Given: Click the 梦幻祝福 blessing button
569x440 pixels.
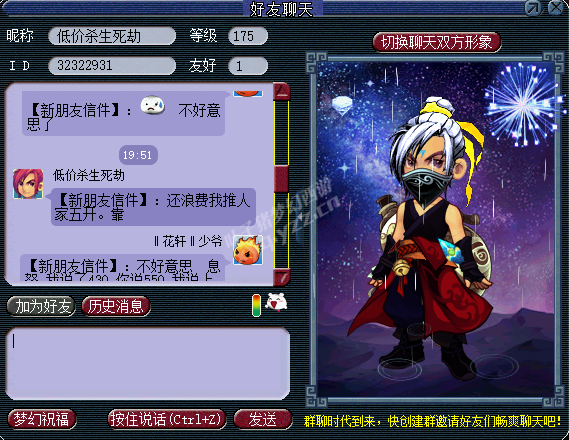Looking at the screenshot, I should (42, 420).
